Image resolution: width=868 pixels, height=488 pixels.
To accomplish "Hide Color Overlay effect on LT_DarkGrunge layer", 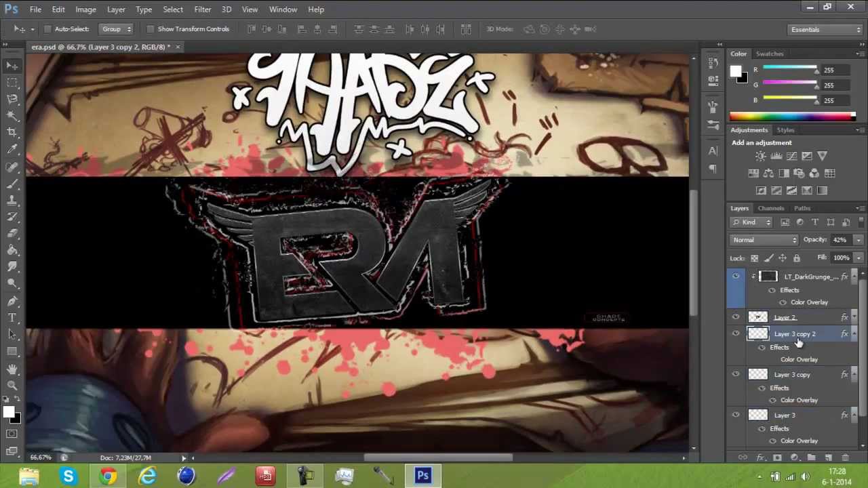I will tap(783, 302).
